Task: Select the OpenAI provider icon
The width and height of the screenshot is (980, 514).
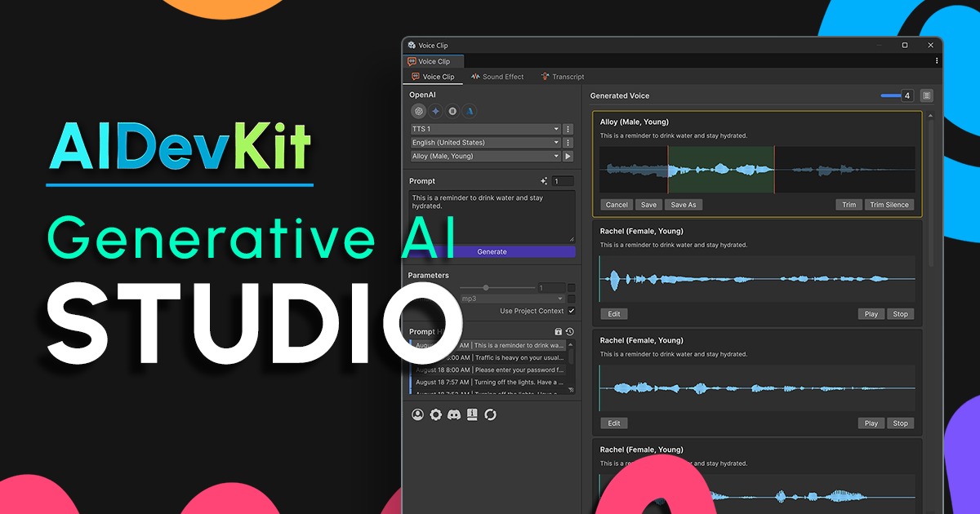Action: 419,111
